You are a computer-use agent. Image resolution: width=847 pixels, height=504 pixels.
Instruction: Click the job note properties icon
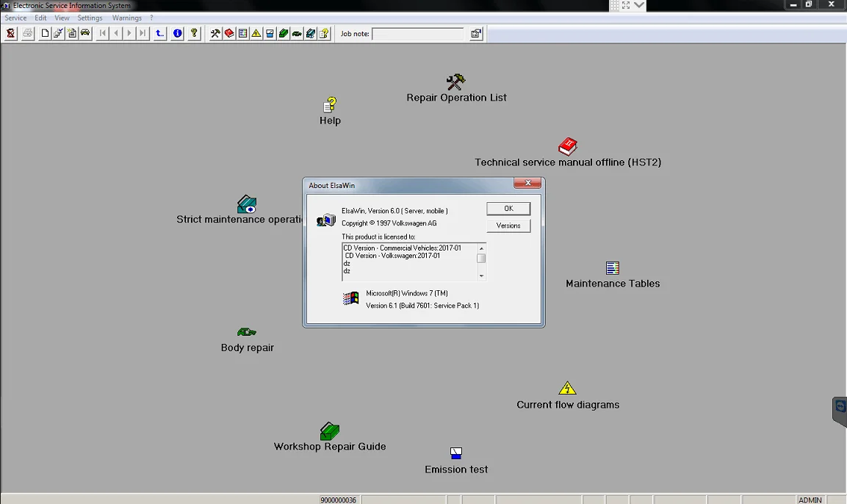click(x=476, y=34)
